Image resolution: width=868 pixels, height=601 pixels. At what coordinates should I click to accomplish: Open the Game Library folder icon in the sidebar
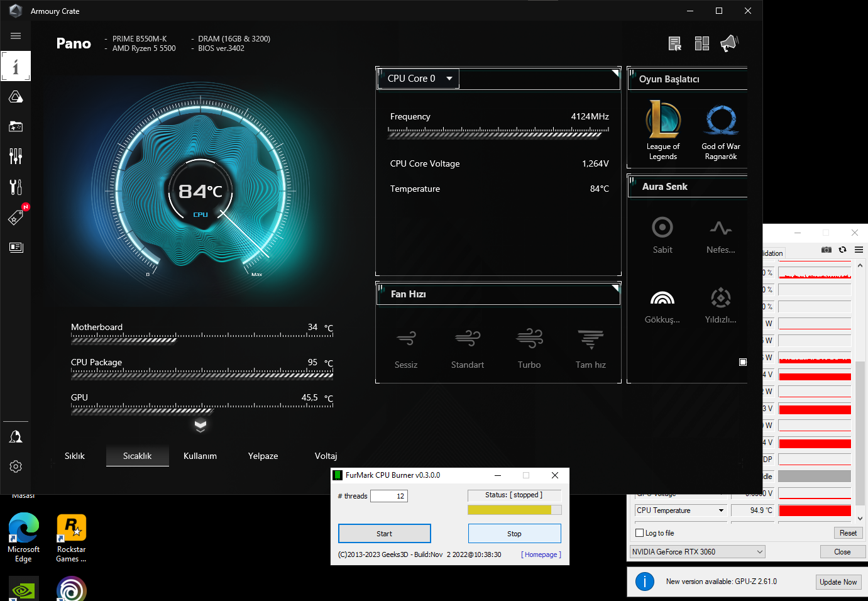coord(16,126)
